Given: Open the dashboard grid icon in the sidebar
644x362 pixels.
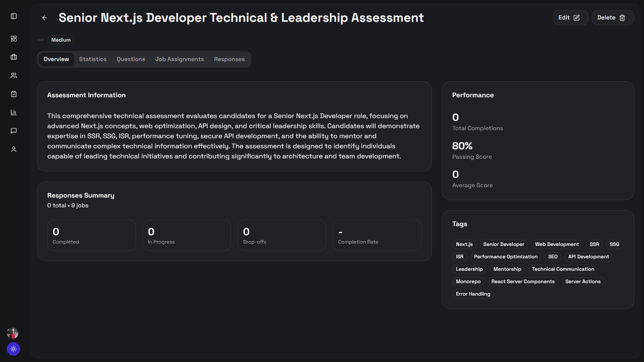Looking at the screenshot, I should point(13,38).
